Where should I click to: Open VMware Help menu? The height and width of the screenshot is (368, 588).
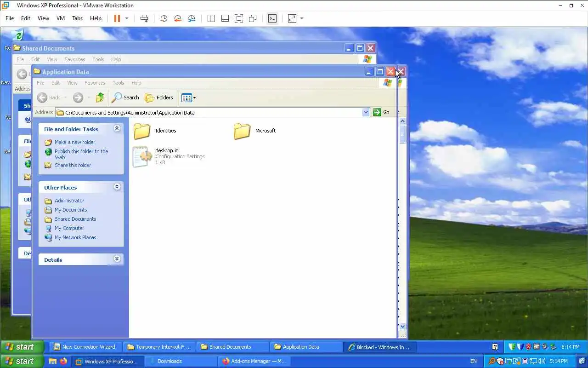(x=96, y=18)
